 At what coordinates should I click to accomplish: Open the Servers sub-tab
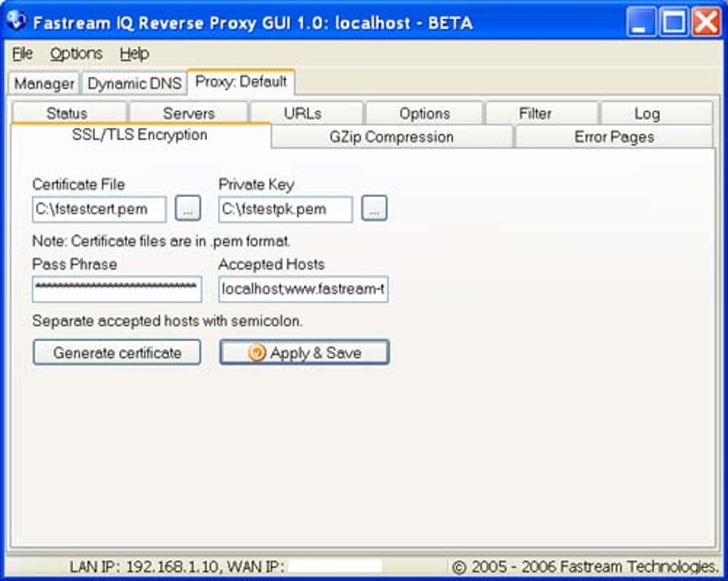pos(188,113)
